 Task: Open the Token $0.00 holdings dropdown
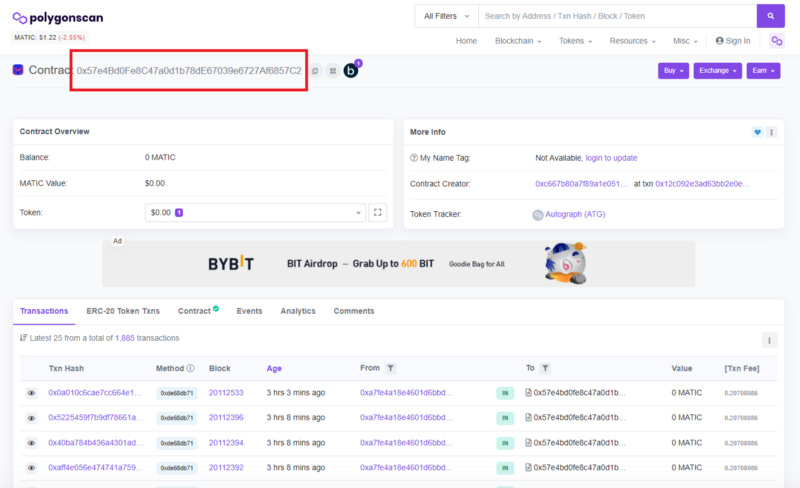coord(255,212)
